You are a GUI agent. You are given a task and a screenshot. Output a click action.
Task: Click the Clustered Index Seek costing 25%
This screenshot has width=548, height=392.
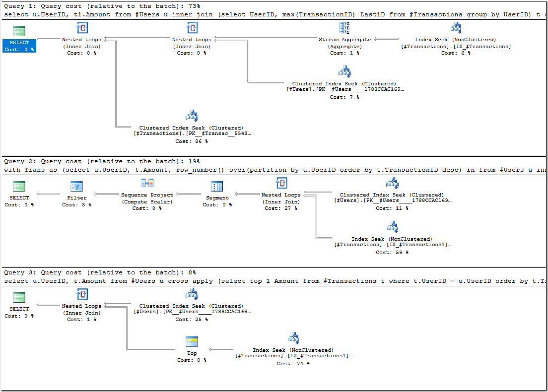pyautogui.click(x=192, y=295)
